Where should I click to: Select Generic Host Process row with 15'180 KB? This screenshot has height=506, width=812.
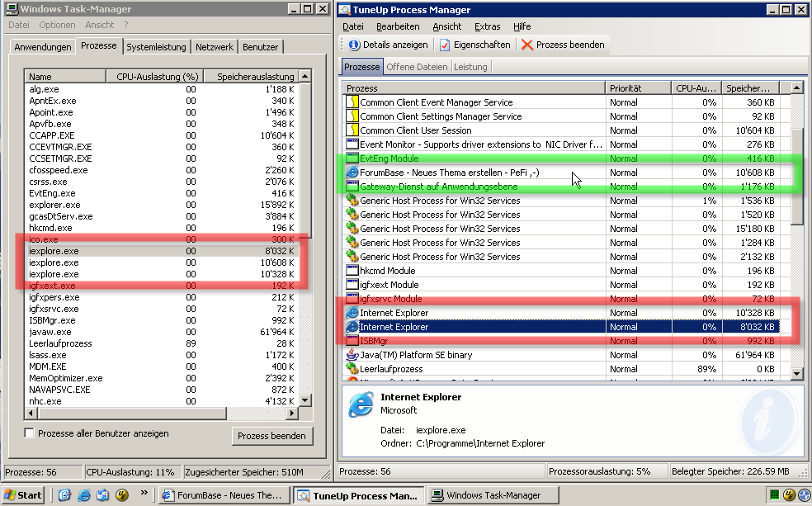[x=562, y=229]
